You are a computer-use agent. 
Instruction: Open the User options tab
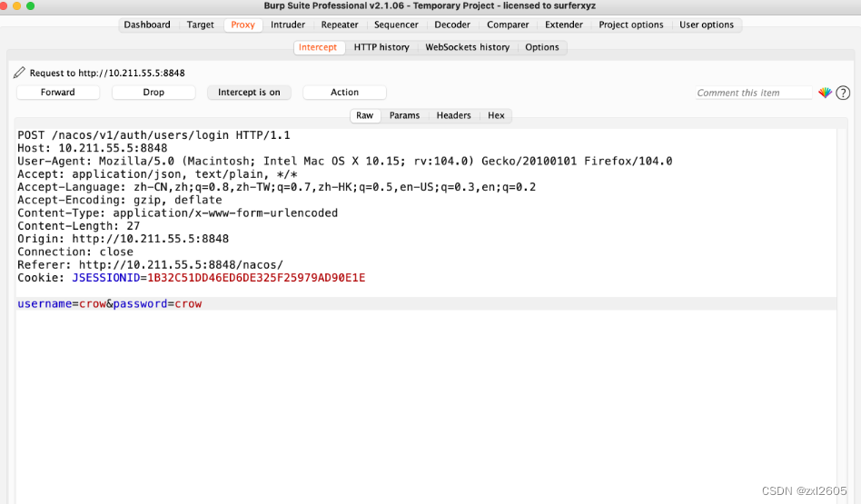coord(707,25)
